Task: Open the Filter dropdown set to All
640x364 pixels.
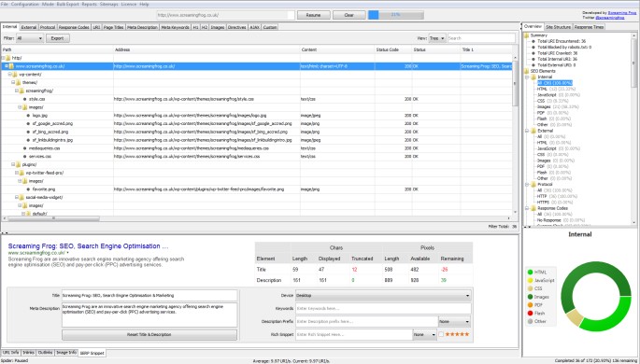Action: pos(30,38)
